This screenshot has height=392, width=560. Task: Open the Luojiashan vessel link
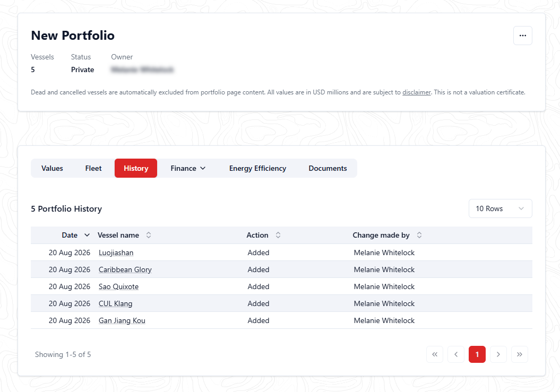tap(116, 253)
